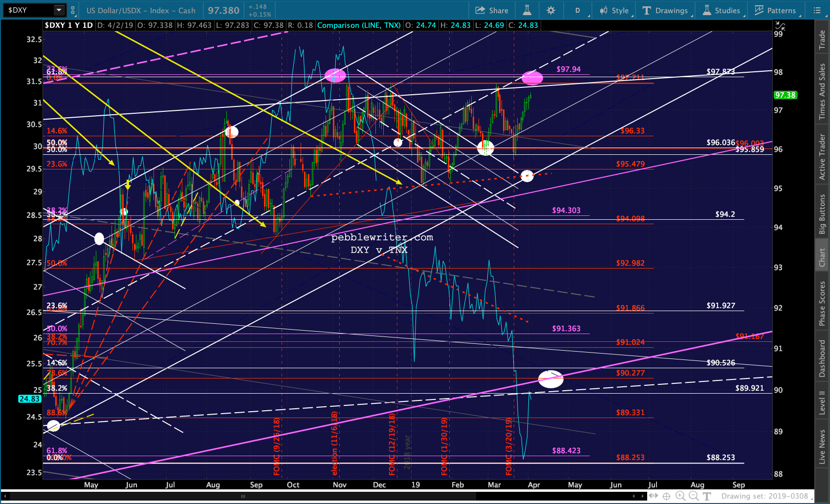Screen dimensions: 830x504
Task: Open the Patterns menu
Action: (776, 10)
